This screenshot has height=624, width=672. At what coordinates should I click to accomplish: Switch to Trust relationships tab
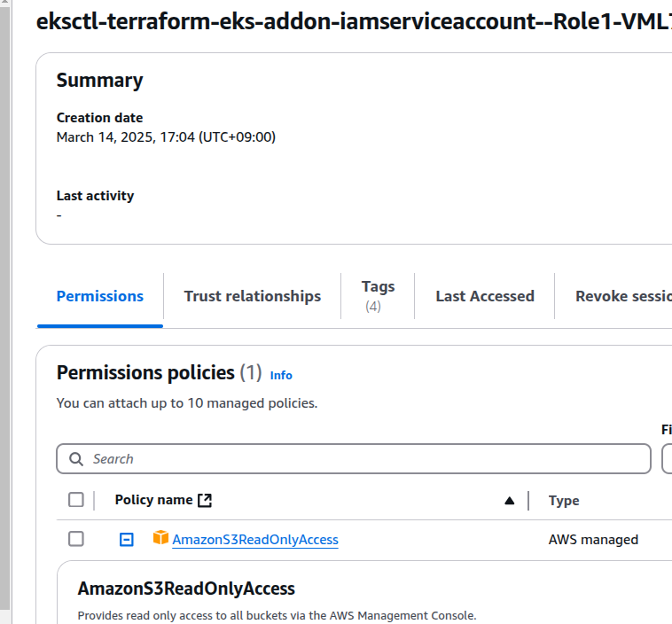click(253, 296)
